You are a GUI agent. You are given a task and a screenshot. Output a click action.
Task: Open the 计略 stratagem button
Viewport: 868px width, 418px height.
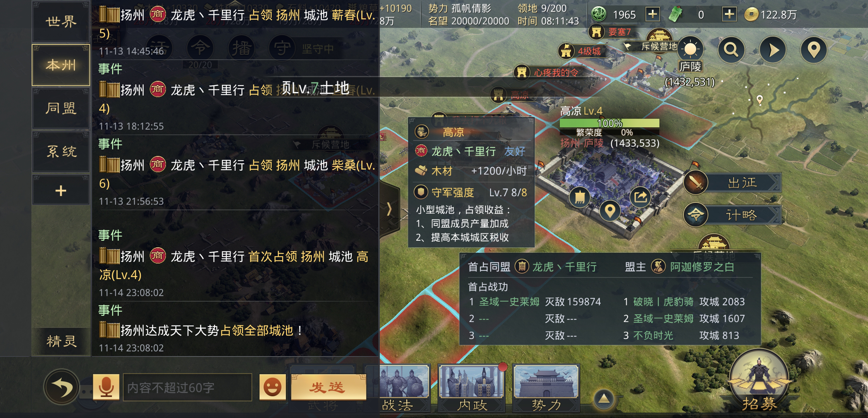pos(733,215)
